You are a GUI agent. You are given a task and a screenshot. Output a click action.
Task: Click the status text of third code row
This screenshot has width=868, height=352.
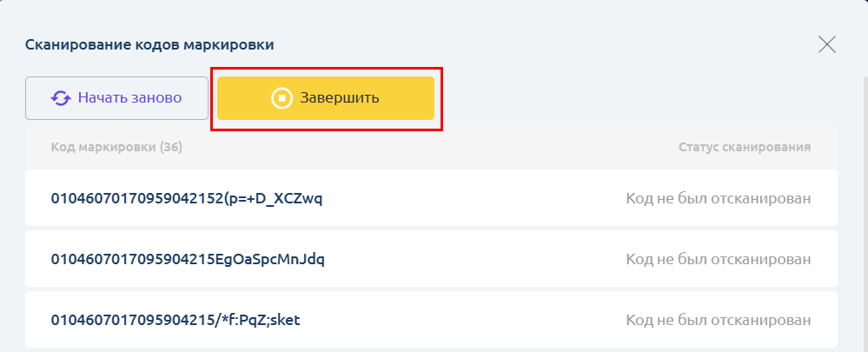point(719,320)
